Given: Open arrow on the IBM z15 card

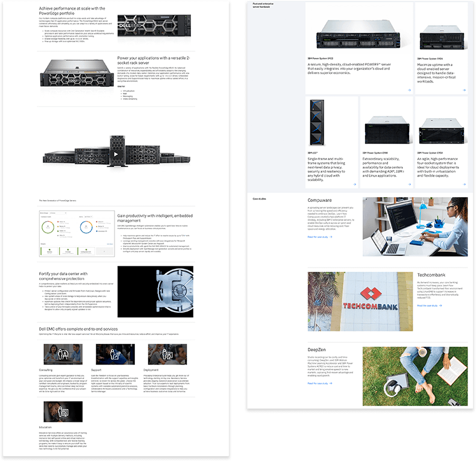Looking at the screenshot, I should coord(354,184).
